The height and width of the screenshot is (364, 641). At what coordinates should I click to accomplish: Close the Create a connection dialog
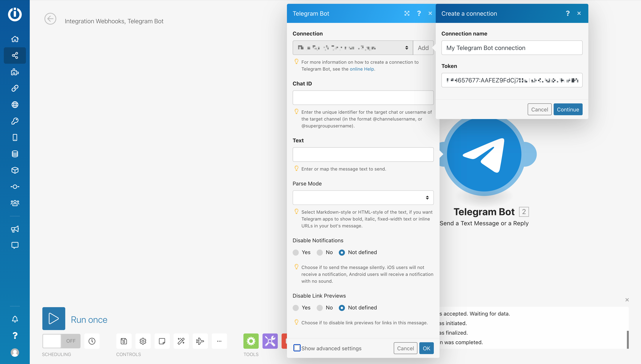pyautogui.click(x=579, y=13)
